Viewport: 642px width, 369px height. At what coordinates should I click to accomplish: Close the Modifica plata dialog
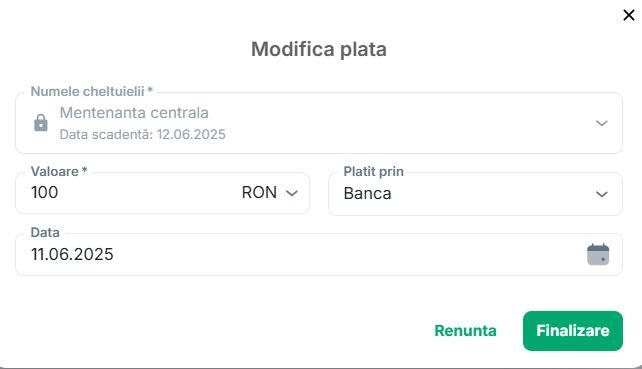(x=628, y=15)
